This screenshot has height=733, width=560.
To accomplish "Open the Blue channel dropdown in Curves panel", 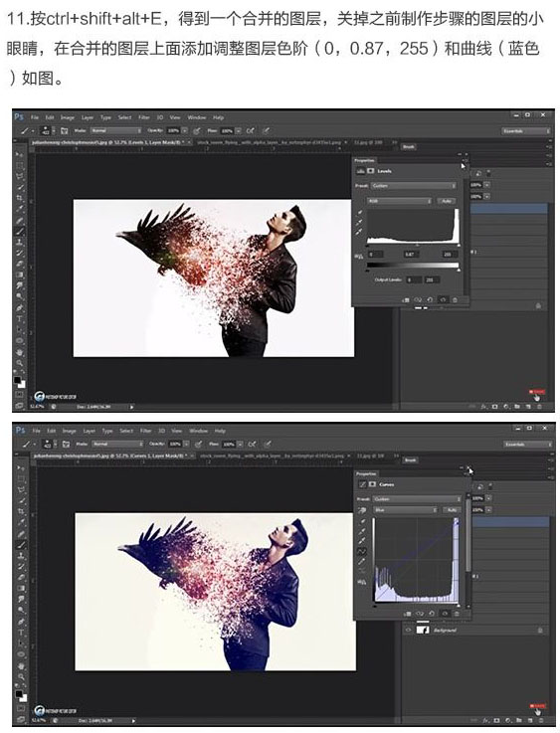I will click(405, 510).
